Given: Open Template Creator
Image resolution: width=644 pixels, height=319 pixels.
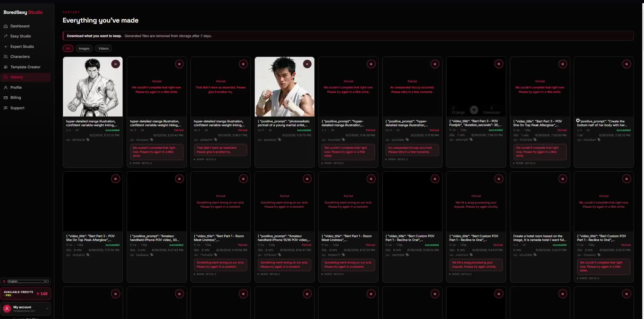Looking at the screenshot, I should (26, 67).
